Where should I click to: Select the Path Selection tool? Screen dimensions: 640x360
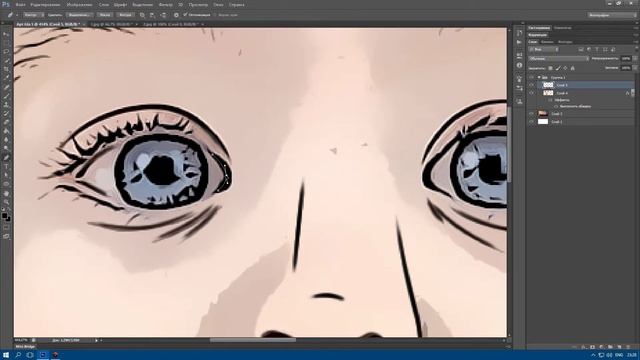coord(6,175)
